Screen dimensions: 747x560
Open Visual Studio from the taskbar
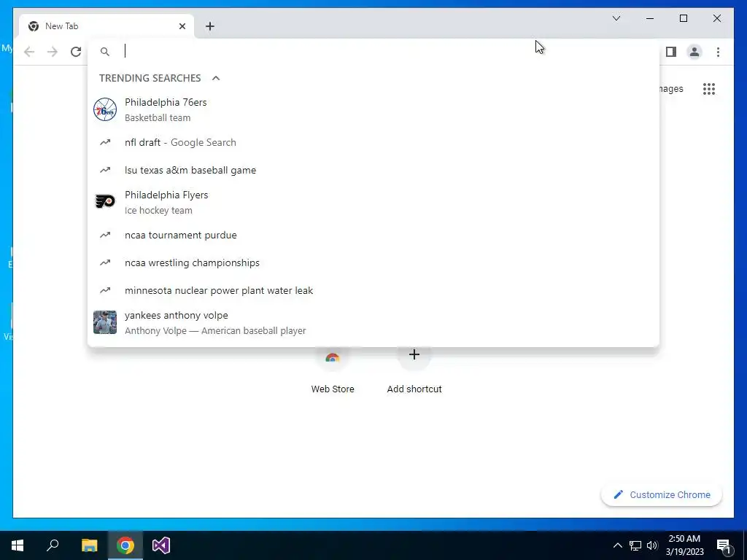coord(161,545)
